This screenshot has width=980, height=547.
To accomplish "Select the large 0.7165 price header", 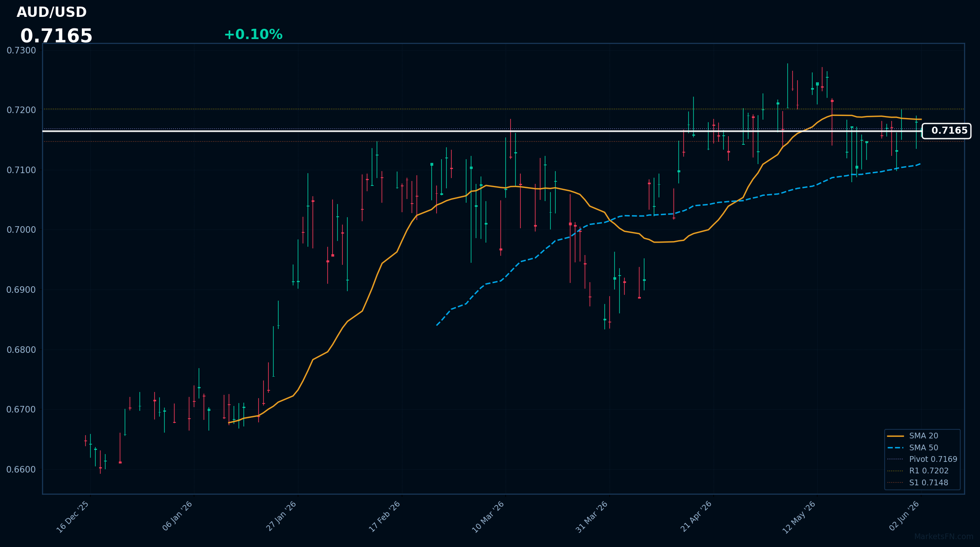I will click(x=56, y=36).
